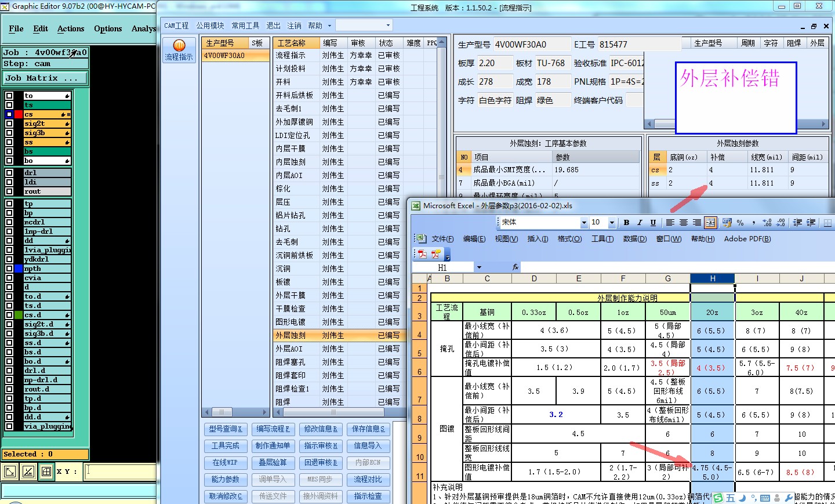835x504 pixels.
Task: Open the Borders tool in Excel toolbar
Action: click(827, 223)
